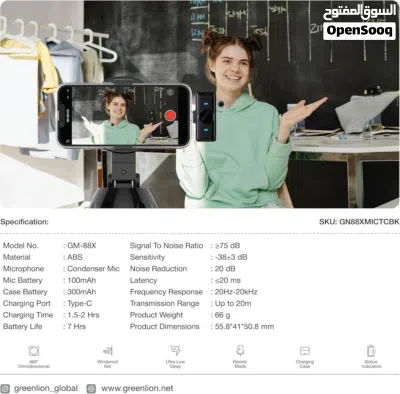
Task: Click the Specification: heading
Action: (24, 222)
